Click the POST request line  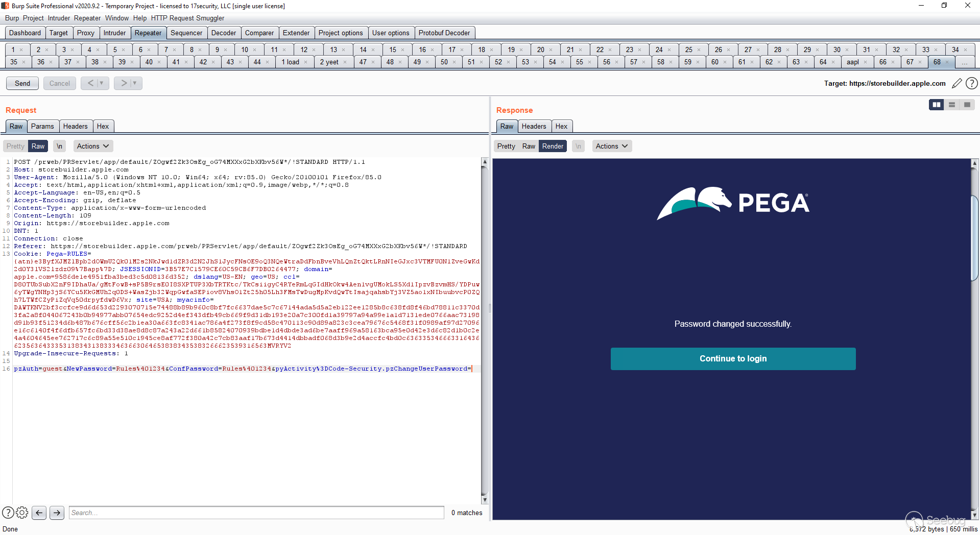coord(189,162)
